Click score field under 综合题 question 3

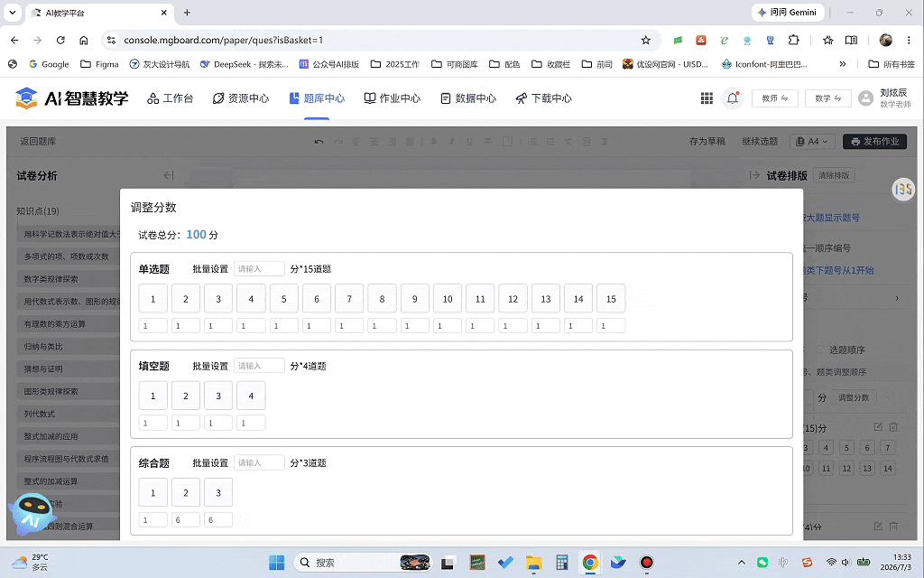click(218, 519)
